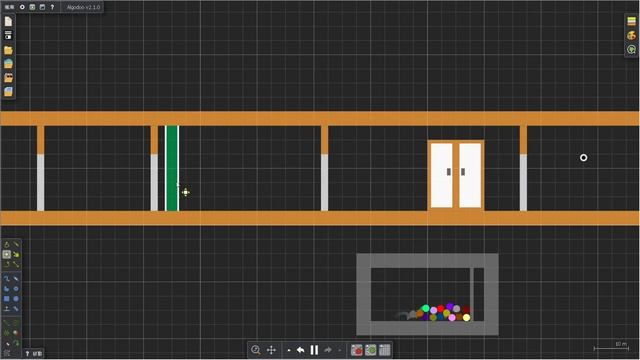Select the Thruster tool
The width and height of the screenshot is (640, 360).
click(x=16, y=333)
